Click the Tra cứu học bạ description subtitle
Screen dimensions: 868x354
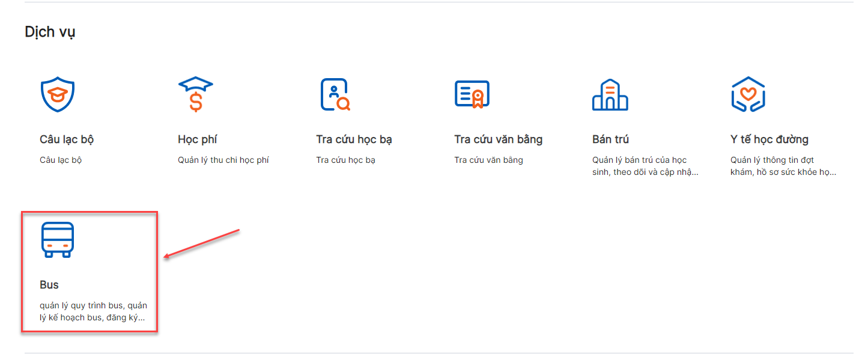pyautogui.click(x=345, y=160)
